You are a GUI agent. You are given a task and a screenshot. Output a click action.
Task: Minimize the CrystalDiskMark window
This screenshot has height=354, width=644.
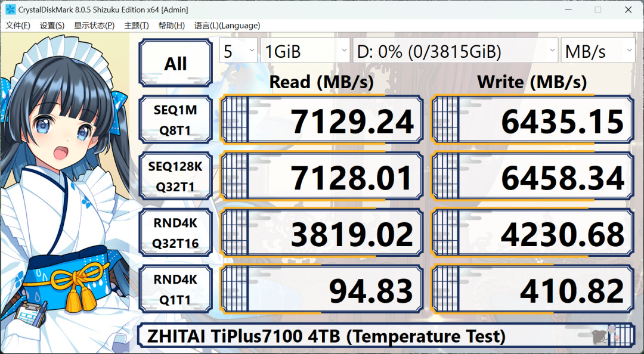pyautogui.click(x=568, y=10)
